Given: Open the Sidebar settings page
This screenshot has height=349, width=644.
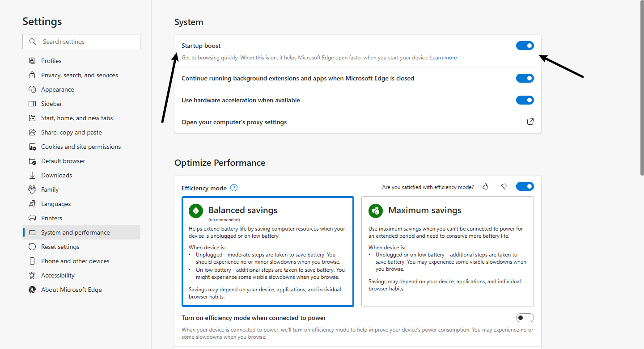Looking at the screenshot, I should point(81,104).
